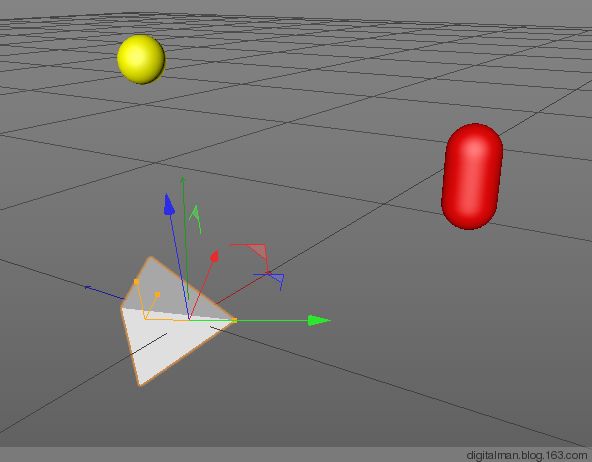Grab the large blue axis arrow handle
This screenshot has height=462, width=592.
(169, 205)
